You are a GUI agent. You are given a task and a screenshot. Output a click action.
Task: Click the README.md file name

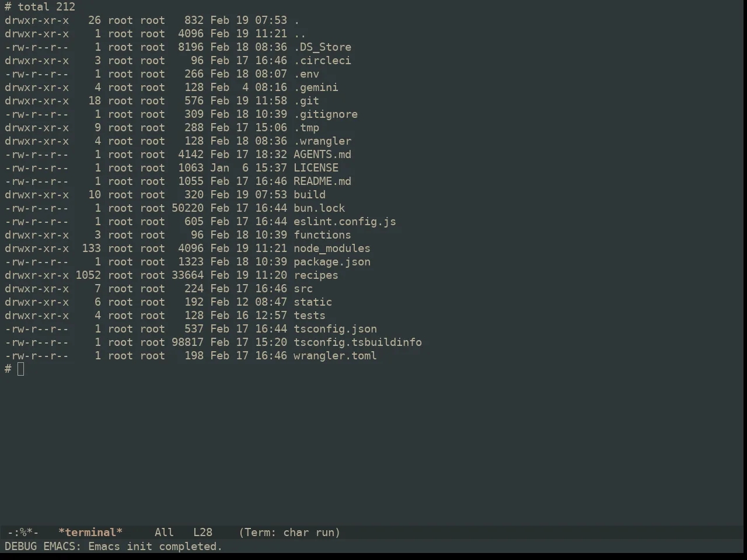(x=322, y=181)
